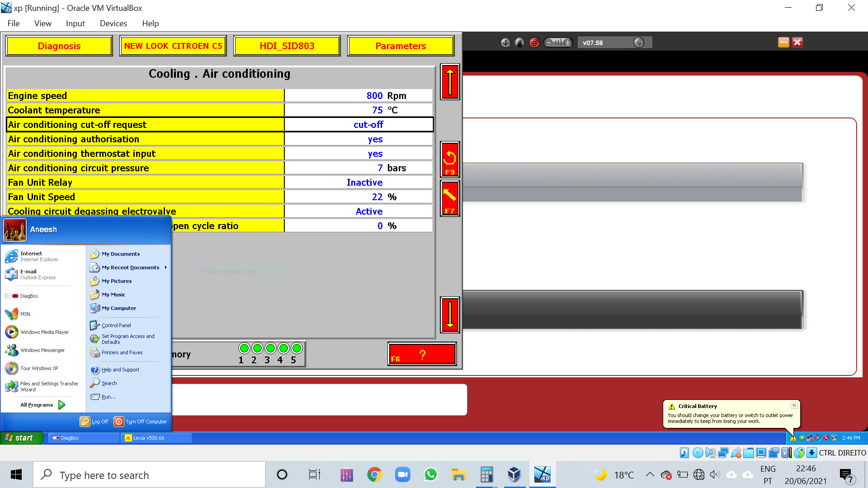Screen dimensions: 868x488
Task: Click the red down-arrow scroll button
Action: coord(450,314)
